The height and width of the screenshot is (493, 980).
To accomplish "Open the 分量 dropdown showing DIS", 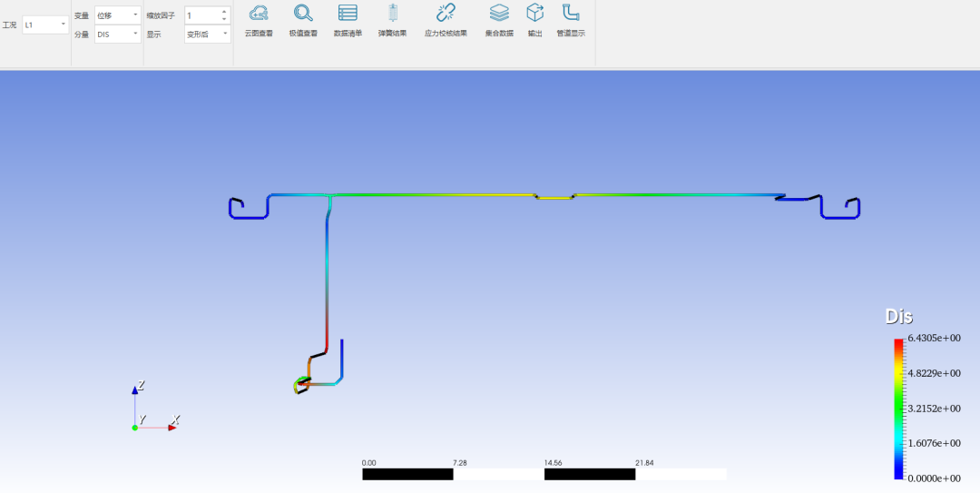I will [117, 35].
